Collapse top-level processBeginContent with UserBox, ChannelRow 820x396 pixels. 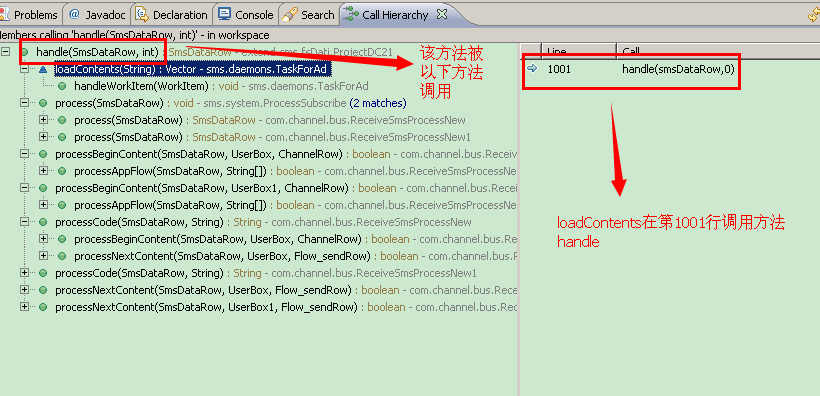coord(24,154)
